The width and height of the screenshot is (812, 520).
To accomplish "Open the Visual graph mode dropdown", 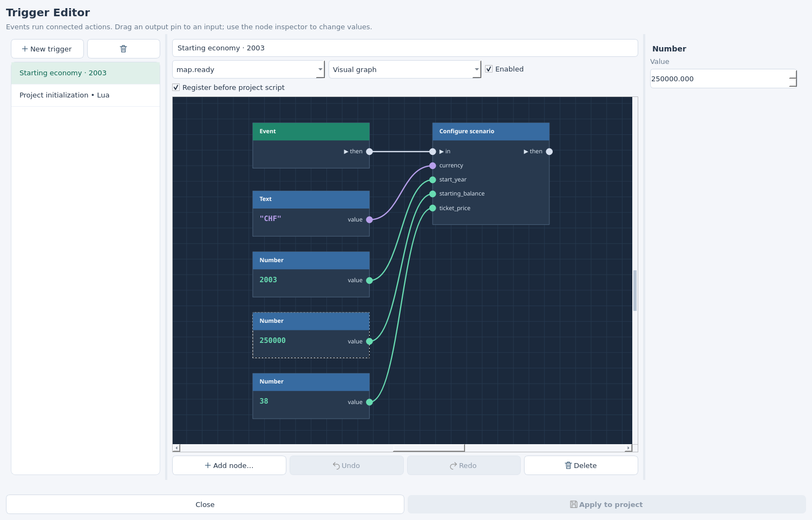I will 405,69.
